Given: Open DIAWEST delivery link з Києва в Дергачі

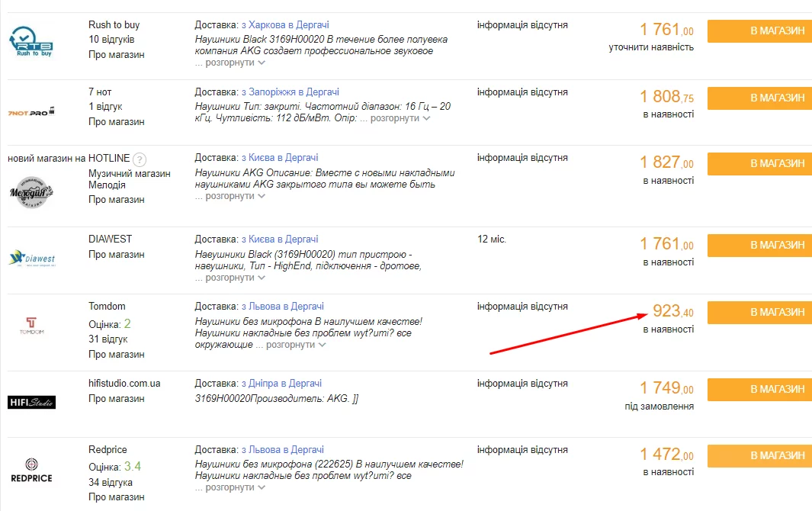Looking at the screenshot, I should click(x=280, y=239).
